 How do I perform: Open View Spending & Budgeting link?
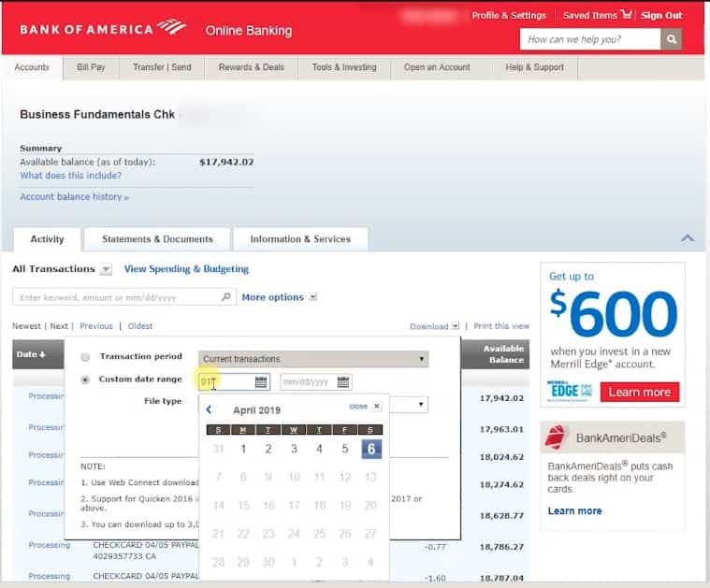click(x=186, y=269)
